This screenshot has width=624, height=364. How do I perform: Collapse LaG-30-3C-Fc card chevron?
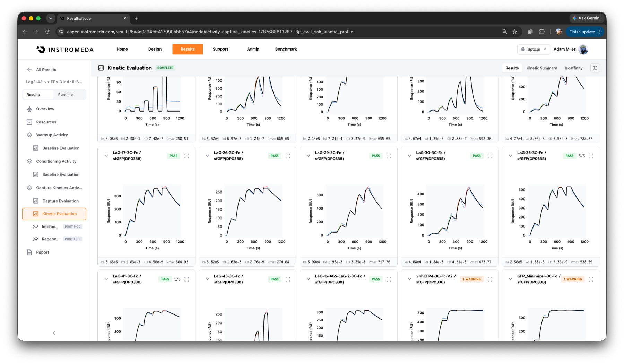[409, 156]
